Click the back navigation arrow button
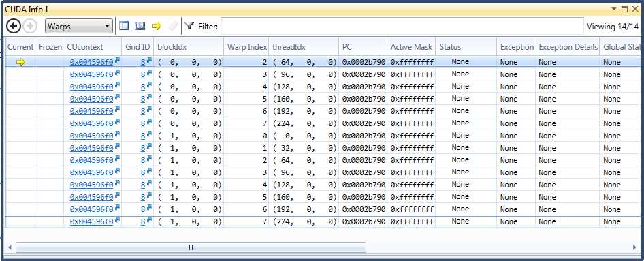 coord(14,27)
